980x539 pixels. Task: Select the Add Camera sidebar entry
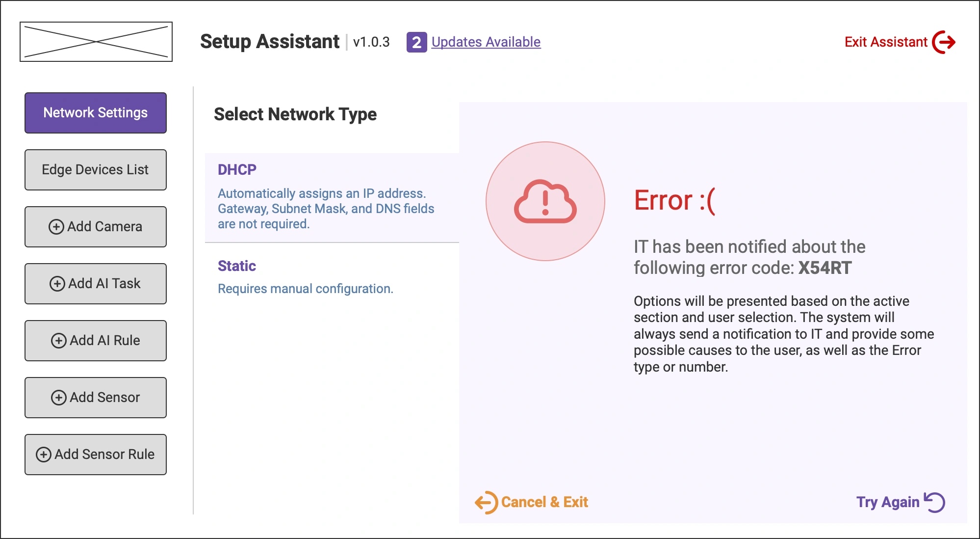95,227
